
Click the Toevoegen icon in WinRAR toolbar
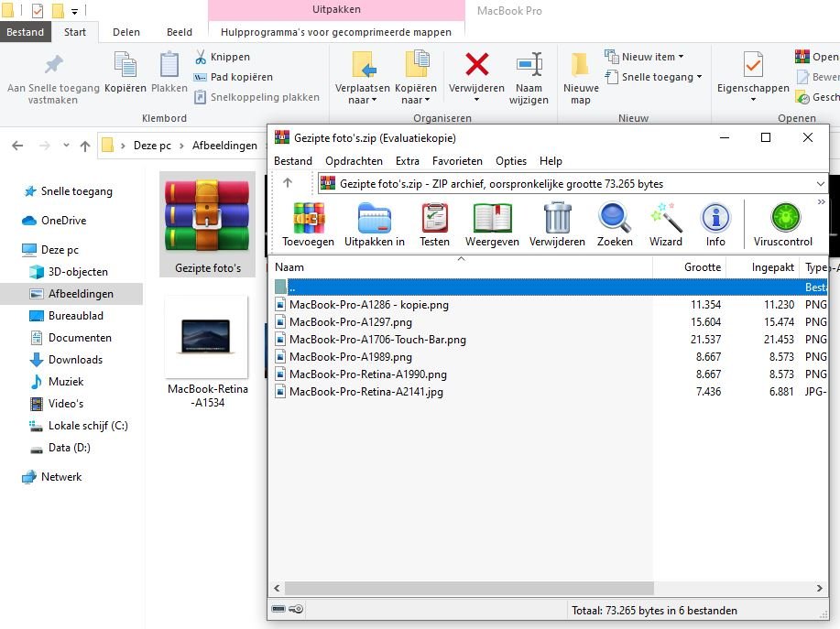(308, 224)
